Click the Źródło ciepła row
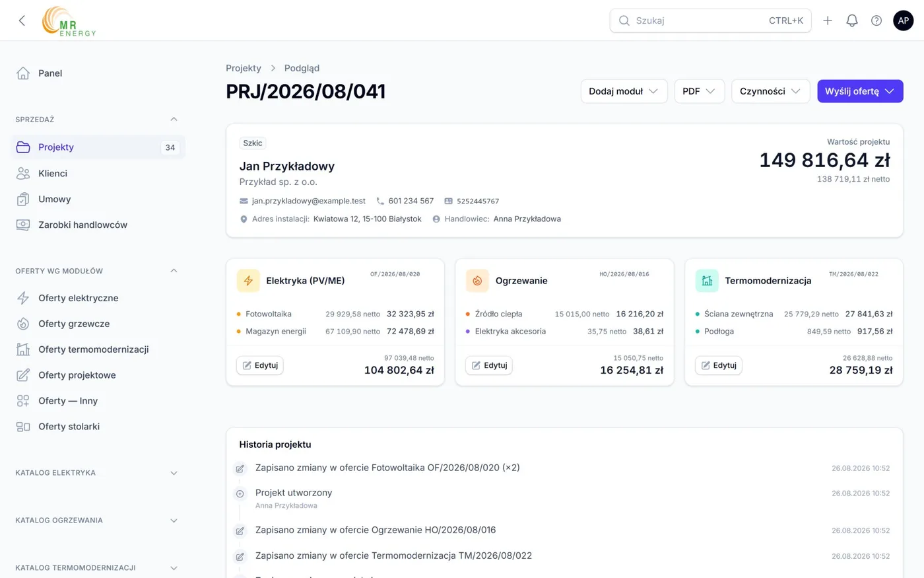The width and height of the screenshot is (924, 578). coord(564,314)
